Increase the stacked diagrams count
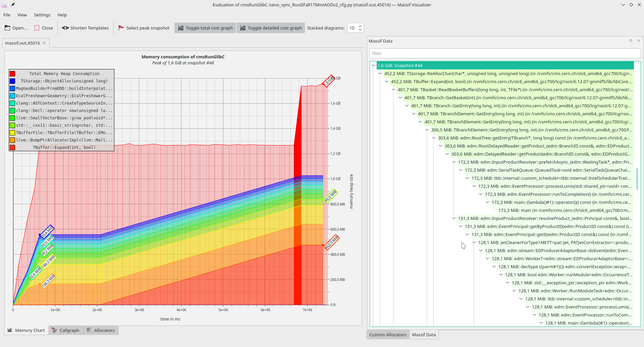This screenshot has height=347, width=644. [360, 26]
